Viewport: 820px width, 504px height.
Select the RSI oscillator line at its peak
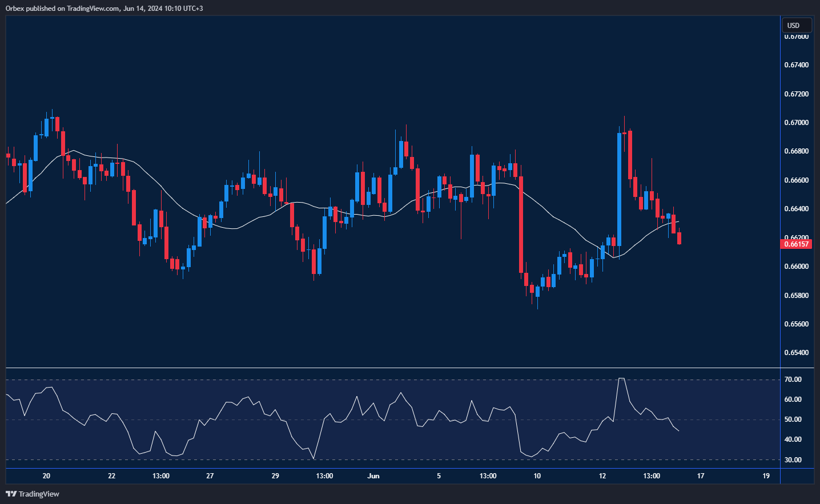[622, 377]
